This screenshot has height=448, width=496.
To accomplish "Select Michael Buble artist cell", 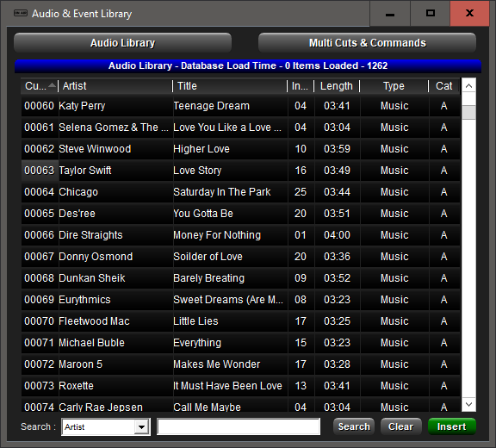I will [115, 342].
